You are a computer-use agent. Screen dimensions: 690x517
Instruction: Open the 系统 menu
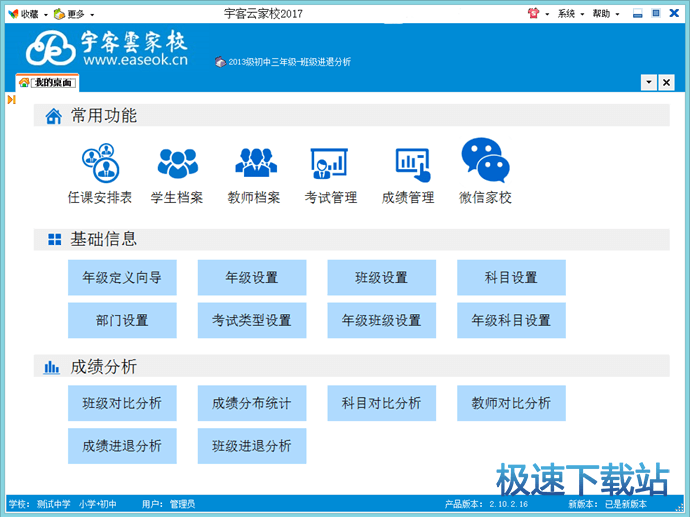pyautogui.click(x=570, y=14)
